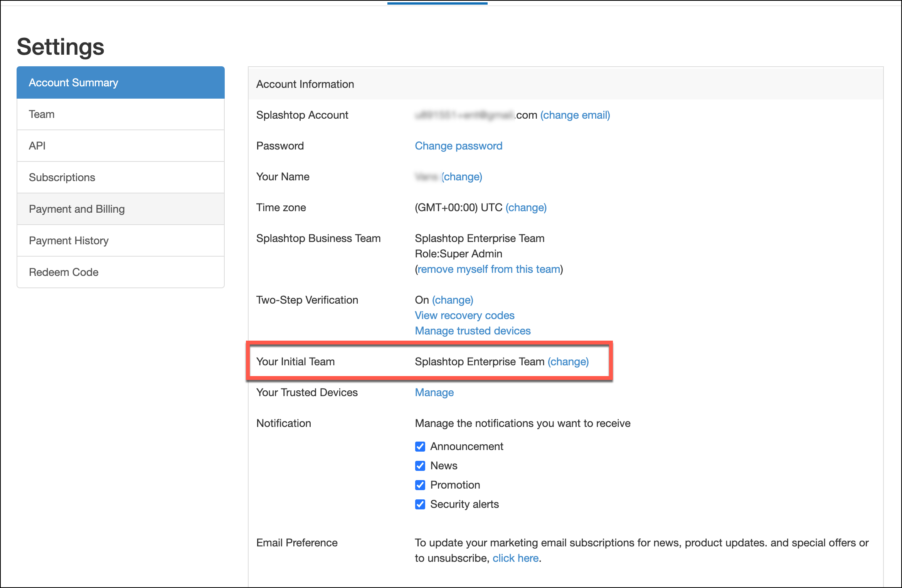The width and height of the screenshot is (902, 588).
Task: Toggle the News notification checkbox
Action: pos(420,466)
